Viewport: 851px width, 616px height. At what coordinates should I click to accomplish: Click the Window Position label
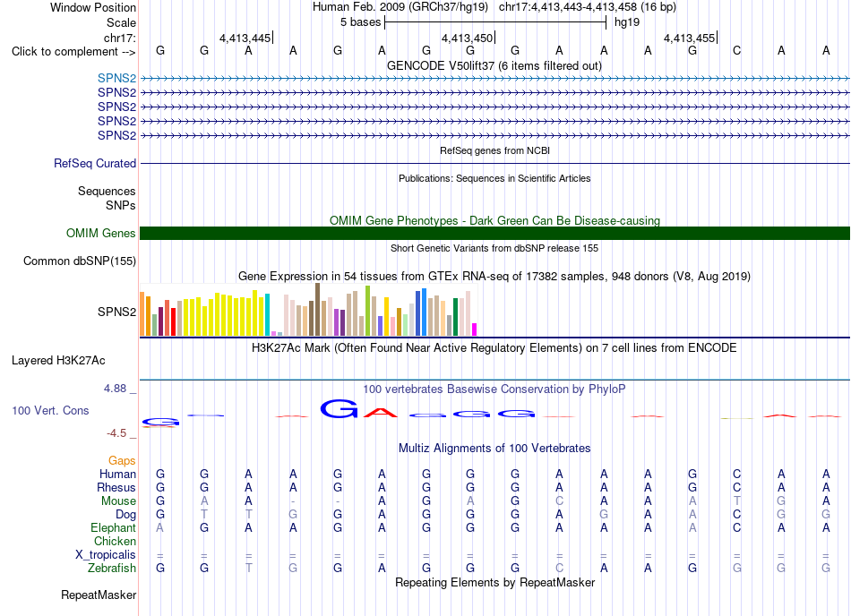pyautogui.click(x=93, y=7)
